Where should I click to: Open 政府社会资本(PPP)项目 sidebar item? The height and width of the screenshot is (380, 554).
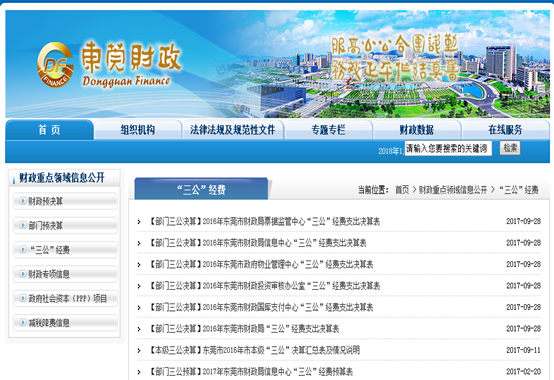point(65,298)
